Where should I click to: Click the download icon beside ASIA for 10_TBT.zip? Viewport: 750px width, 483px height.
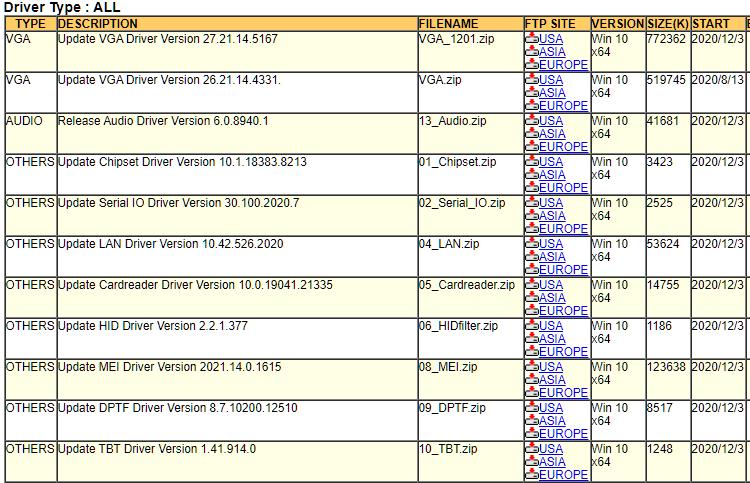[x=532, y=462]
